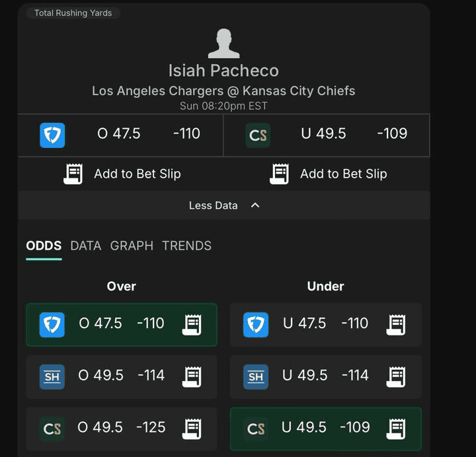Select the TRENDS tab
476x457 pixels.
(187, 246)
